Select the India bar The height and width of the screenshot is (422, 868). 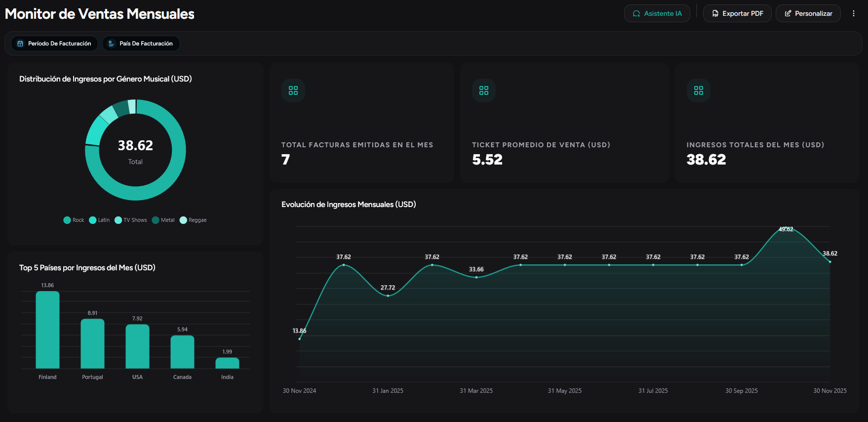click(x=227, y=363)
